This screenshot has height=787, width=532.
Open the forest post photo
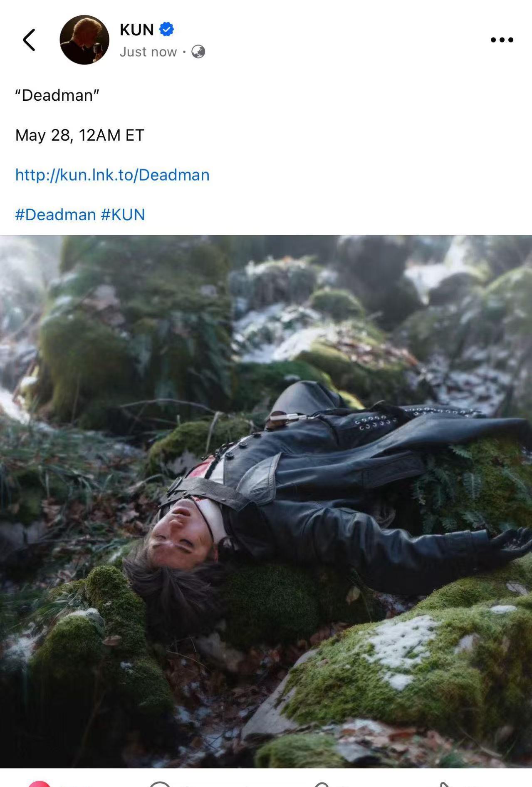pyautogui.click(x=266, y=501)
